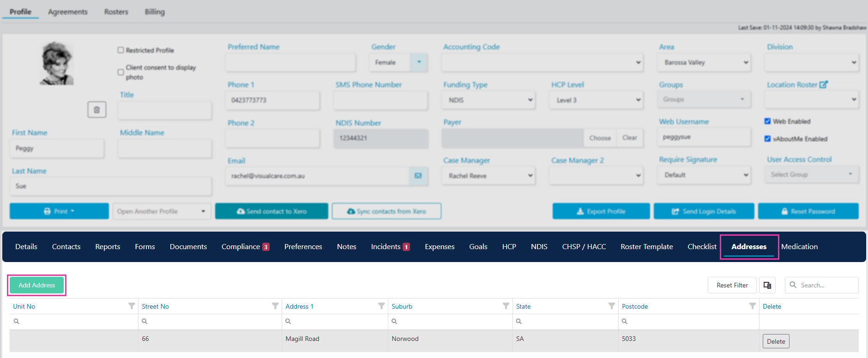Click the search magnifier under Suburb
Screen dimensions: 868x358
[x=394, y=321]
